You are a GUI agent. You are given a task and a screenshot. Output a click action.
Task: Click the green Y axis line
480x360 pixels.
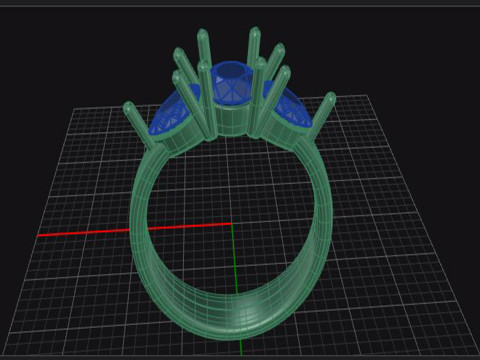point(237,290)
